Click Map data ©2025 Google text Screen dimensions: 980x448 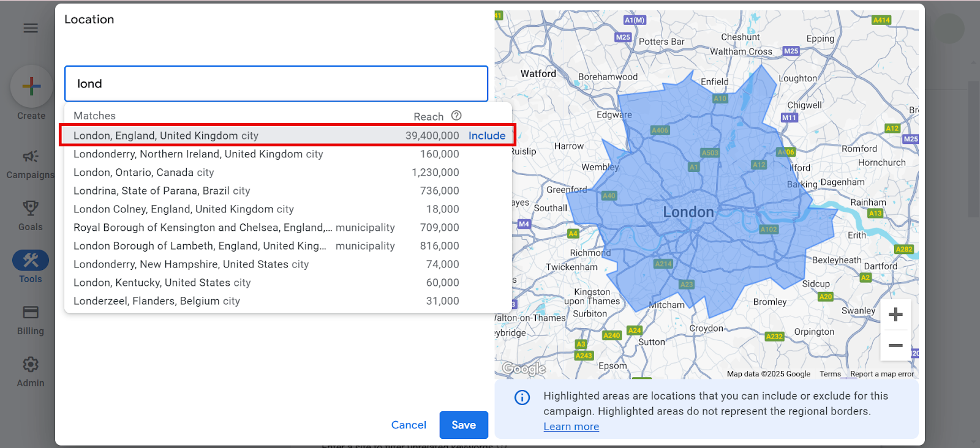(768, 374)
